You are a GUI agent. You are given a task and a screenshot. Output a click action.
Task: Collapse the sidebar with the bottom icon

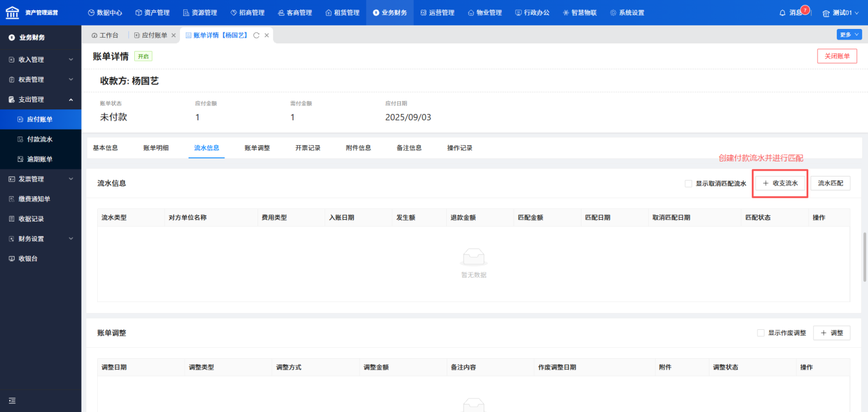(x=12, y=400)
